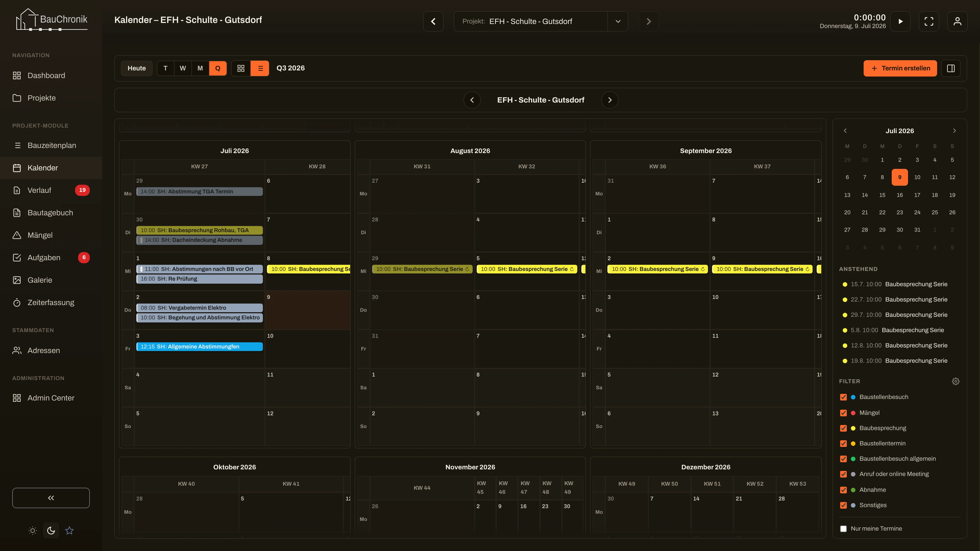Start the timer with play button

(x=900, y=21)
